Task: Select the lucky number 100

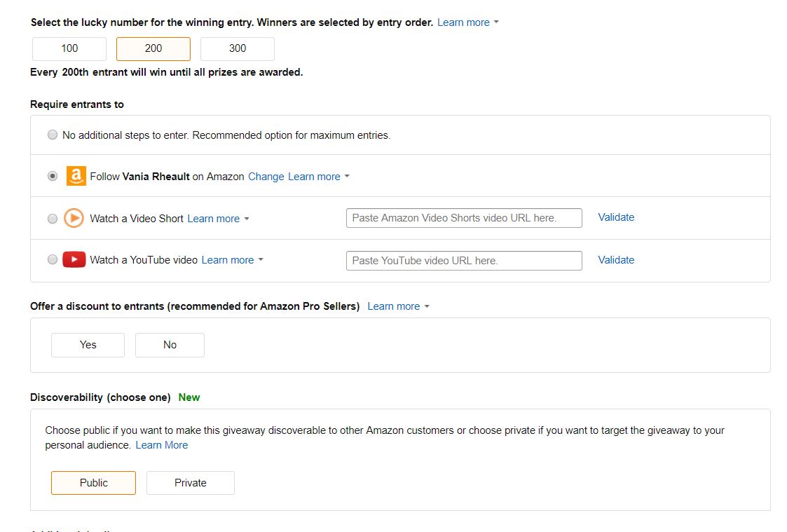Action: coord(69,48)
